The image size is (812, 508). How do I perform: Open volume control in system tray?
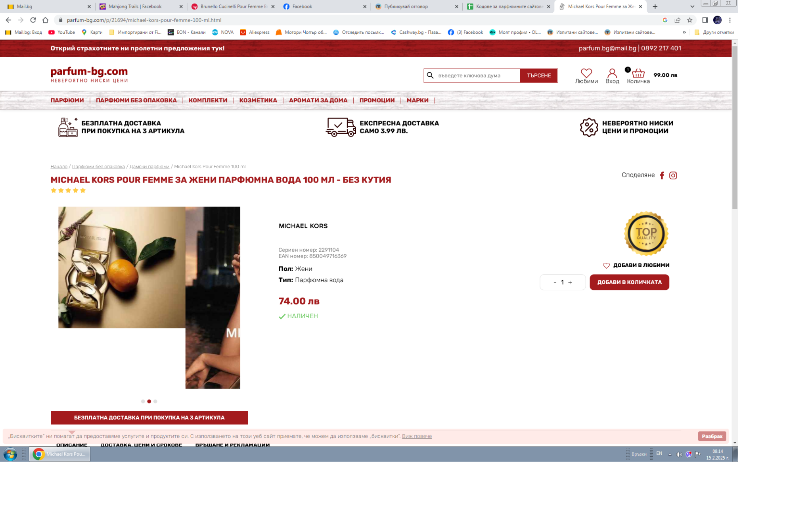coord(679,454)
